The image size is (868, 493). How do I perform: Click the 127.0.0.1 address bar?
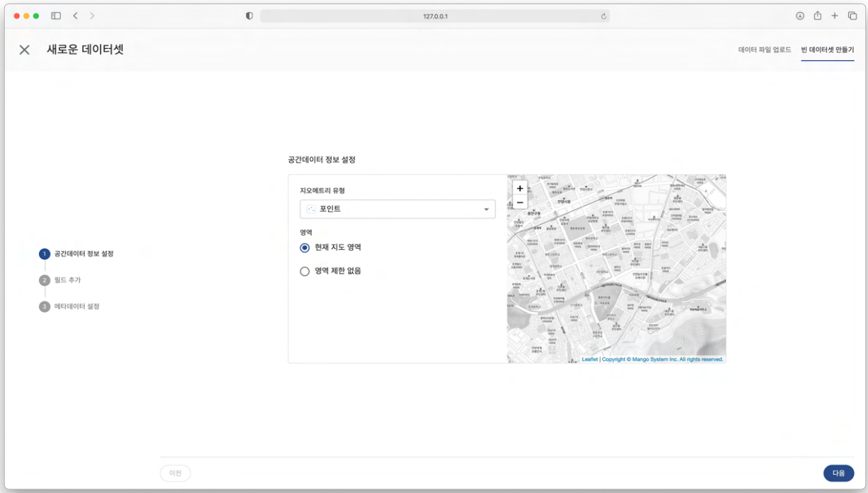pyautogui.click(x=434, y=16)
